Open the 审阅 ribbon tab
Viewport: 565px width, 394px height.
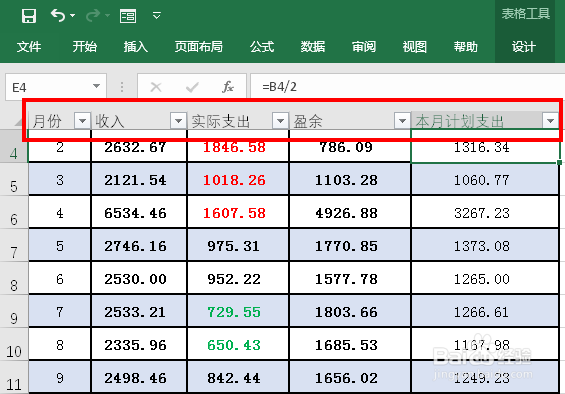pos(364,47)
